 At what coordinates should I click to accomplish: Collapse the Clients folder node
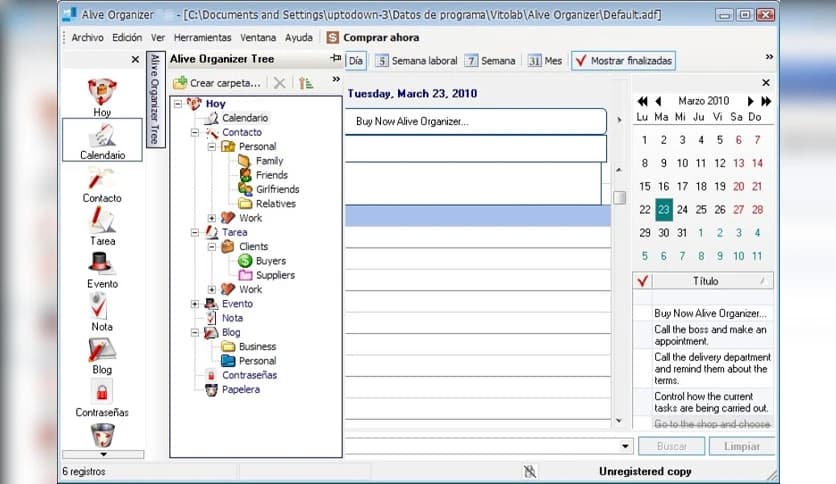point(212,247)
